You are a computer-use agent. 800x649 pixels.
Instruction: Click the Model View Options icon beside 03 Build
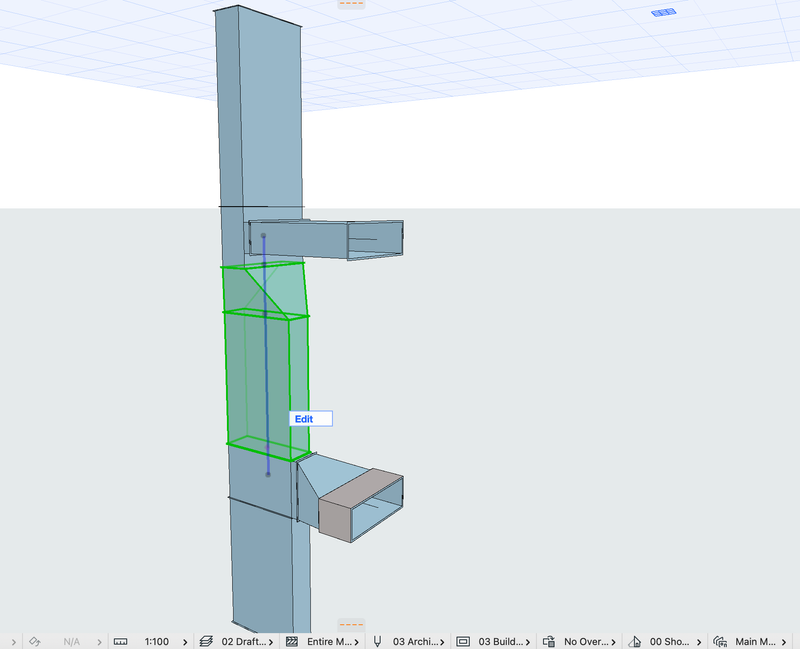tap(462, 641)
